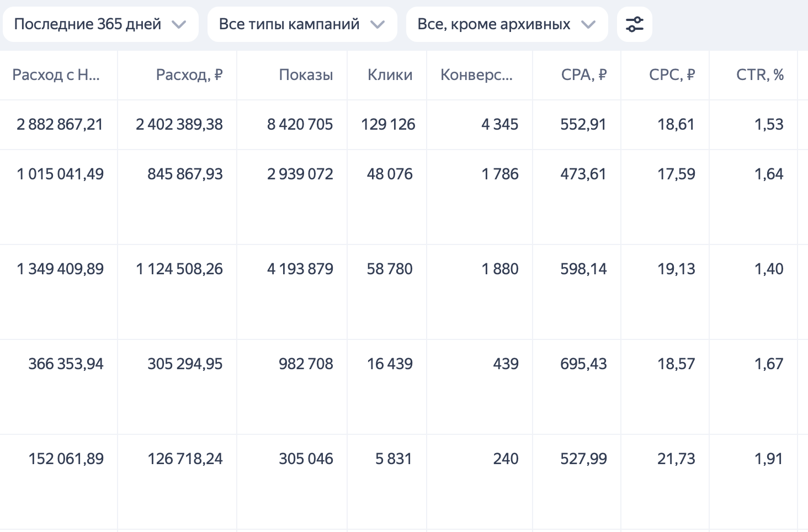Screen dimensions: 808x532
Task: Select the conversions cell showing 439
Action: pos(506,364)
